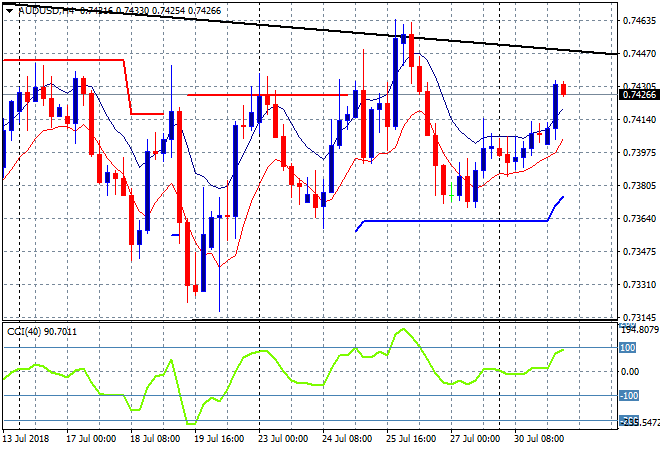Screen dimensions: 660x450
Task: Select the 0.73310 price axis label
Action: click(639, 285)
